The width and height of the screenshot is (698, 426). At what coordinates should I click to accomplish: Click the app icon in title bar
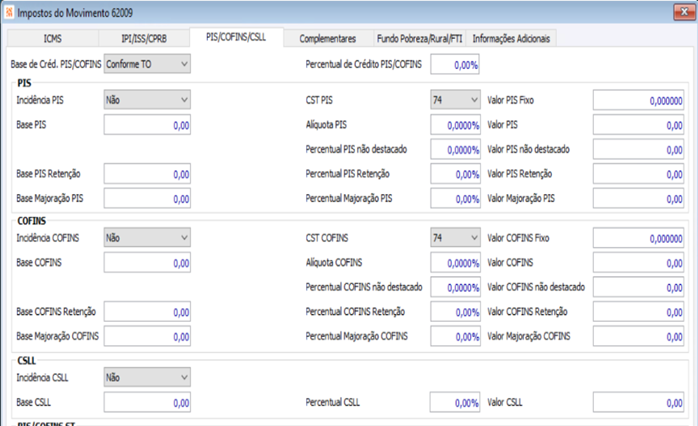click(x=9, y=12)
